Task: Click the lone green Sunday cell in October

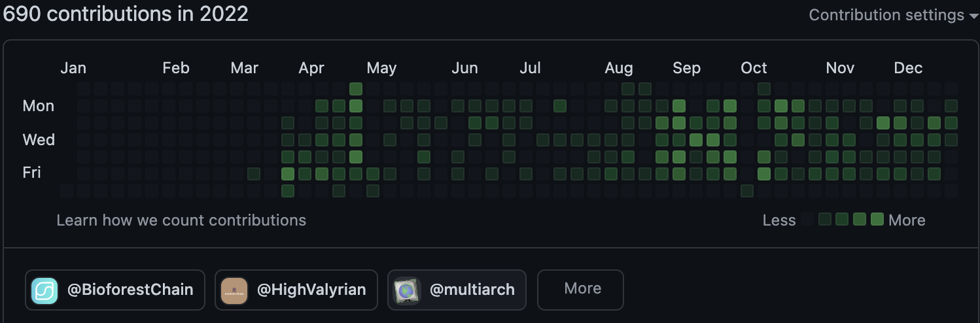Action: point(764,88)
